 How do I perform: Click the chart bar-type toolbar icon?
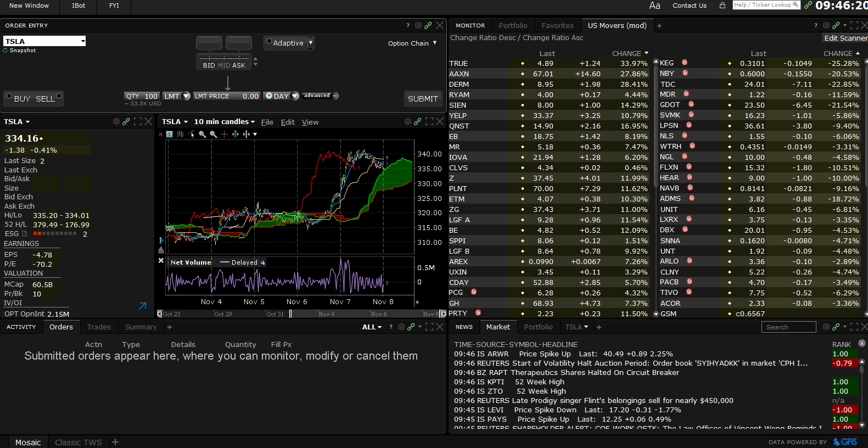[x=180, y=134]
